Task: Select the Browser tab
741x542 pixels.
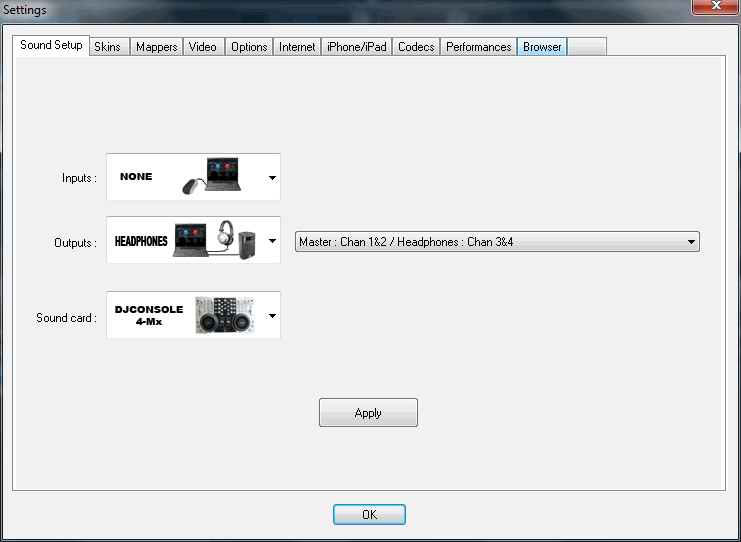Action: [542, 47]
